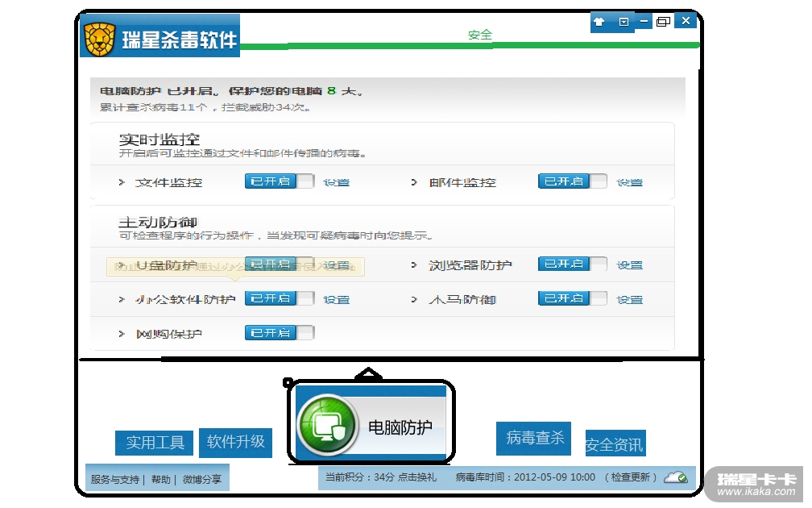This screenshot has width=812, height=508.
Task: Expand the 木马防御 arrow
Action: point(414,300)
